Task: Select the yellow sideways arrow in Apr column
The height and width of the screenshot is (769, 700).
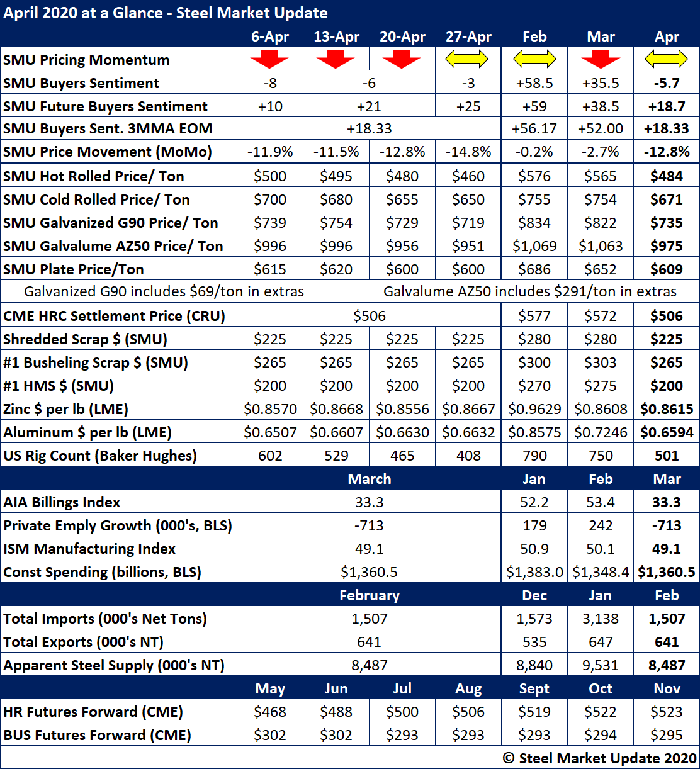Action: tap(667, 60)
